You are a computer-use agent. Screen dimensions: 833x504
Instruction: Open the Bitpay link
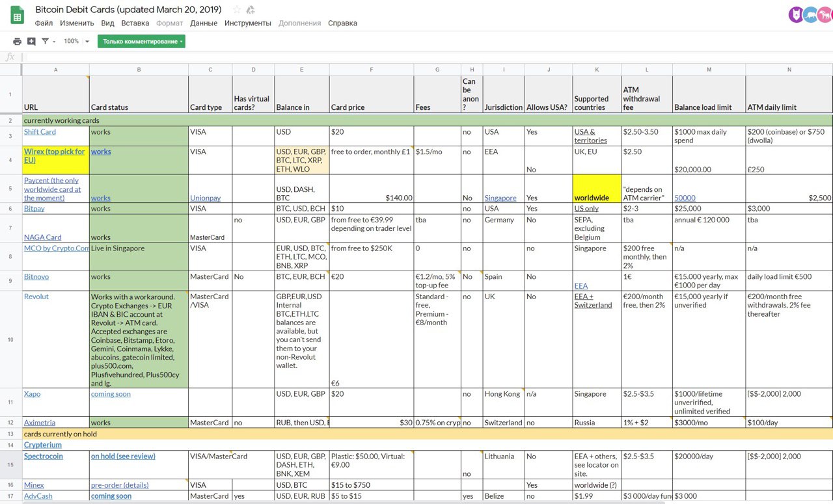click(x=34, y=209)
